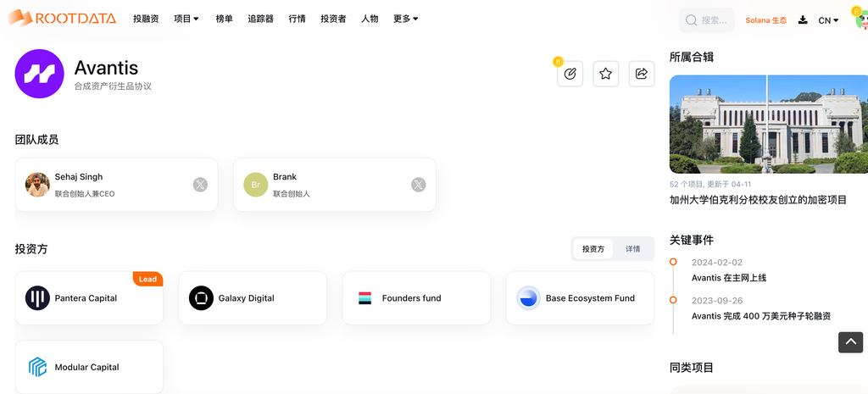Click the Solana 生态 link
The height and width of the screenshot is (394, 868).
(x=765, y=20)
